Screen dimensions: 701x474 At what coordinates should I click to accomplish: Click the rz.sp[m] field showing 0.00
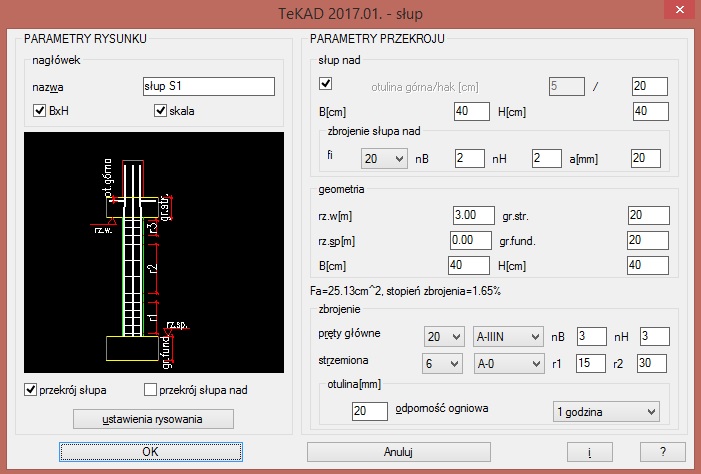click(x=471, y=241)
